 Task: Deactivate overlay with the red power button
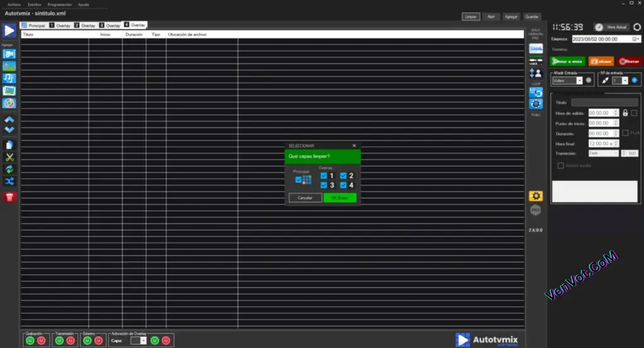coord(165,340)
